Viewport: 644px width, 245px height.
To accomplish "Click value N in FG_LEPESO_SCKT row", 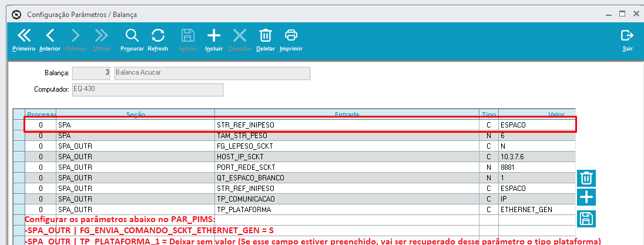I will pyautogui.click(x=537, y=146).
